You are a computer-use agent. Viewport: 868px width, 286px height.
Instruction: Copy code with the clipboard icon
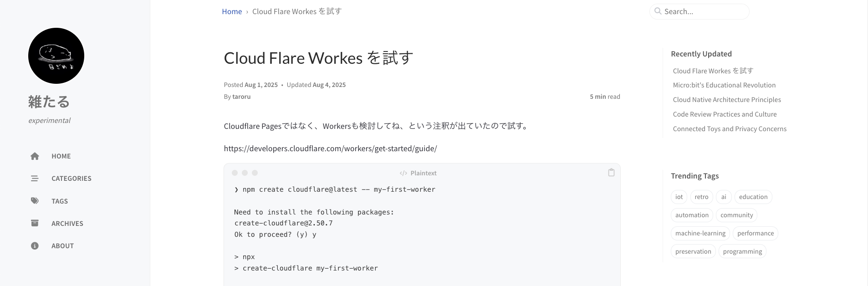611,173
